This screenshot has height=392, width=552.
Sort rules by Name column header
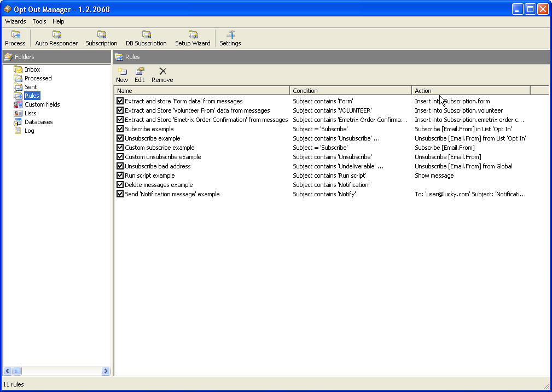(x=202, y=91)
